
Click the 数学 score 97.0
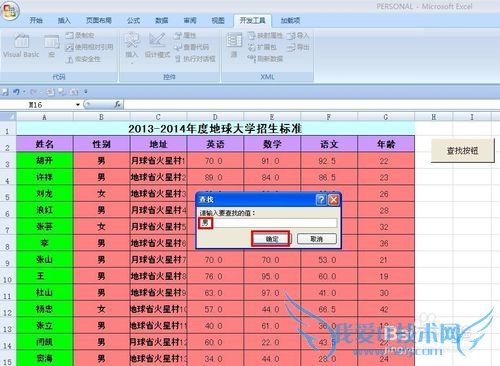pyautogui.click(x=272, y=293)
